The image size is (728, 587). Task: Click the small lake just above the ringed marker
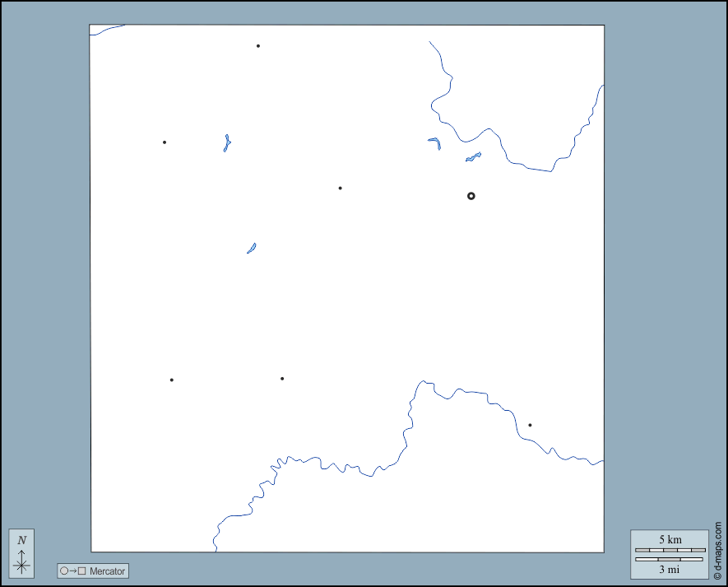473,156
